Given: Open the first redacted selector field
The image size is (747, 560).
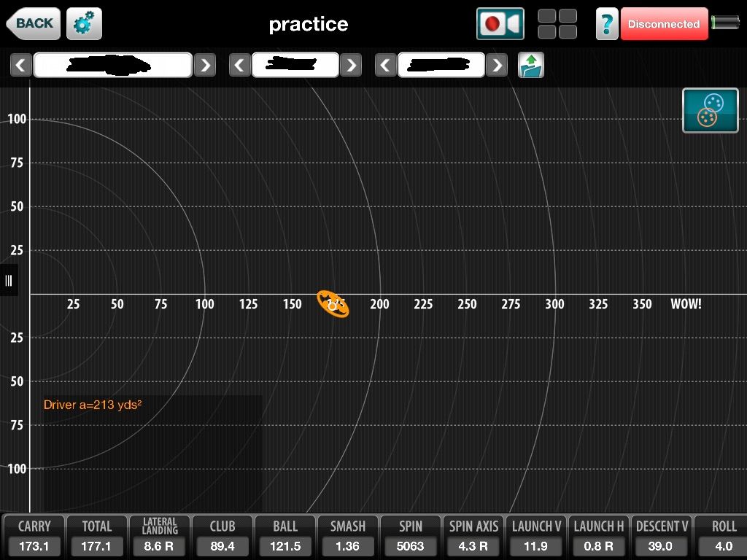Looking at the screenshot, I should 113,65.
